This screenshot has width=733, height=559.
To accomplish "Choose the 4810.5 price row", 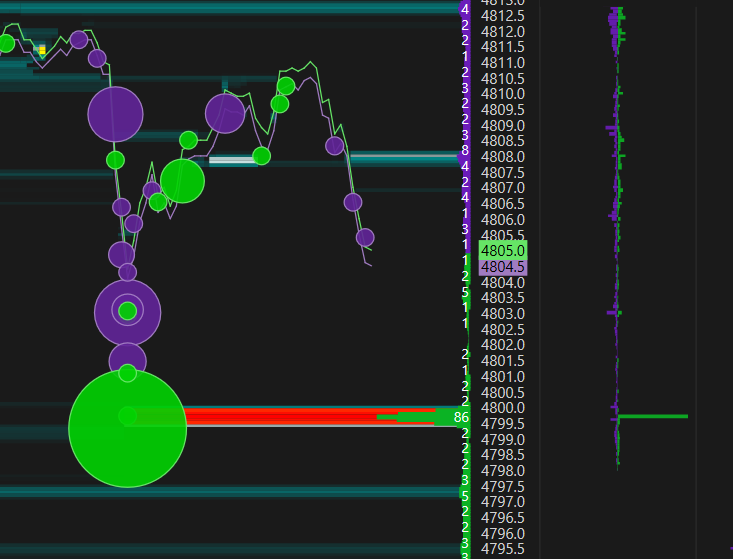I will [x=503, y=79].
